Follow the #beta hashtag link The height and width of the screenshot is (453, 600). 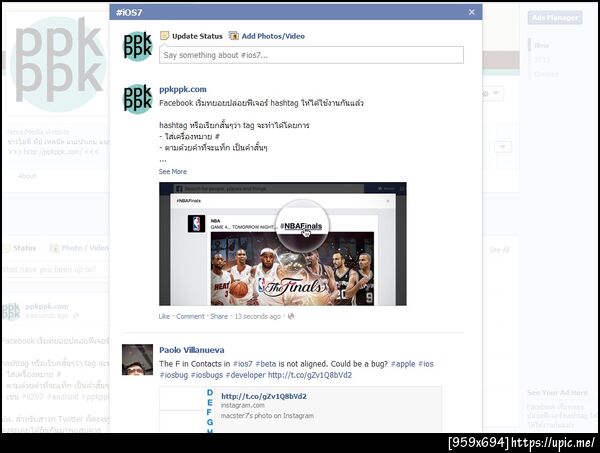coord(266,364)
